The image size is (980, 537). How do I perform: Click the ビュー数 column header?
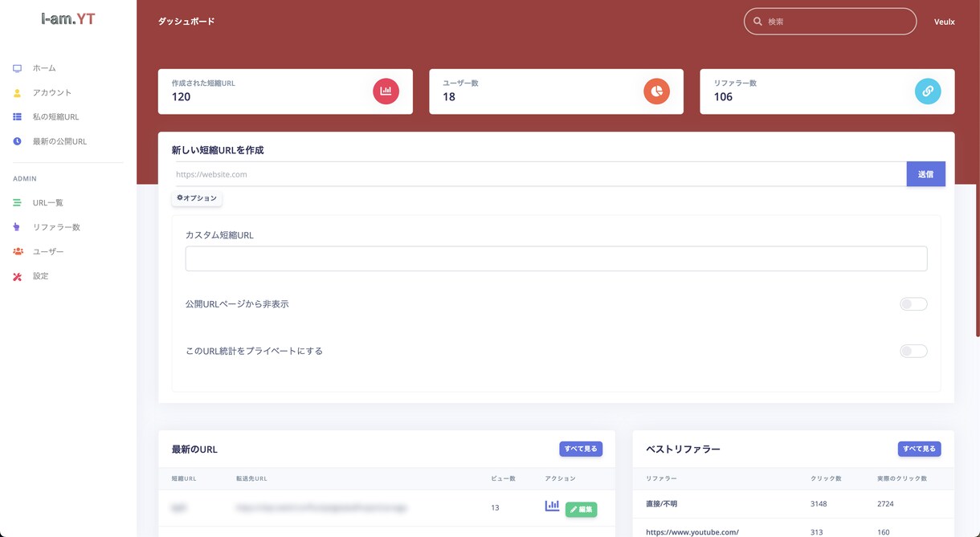tap(503, 478)
